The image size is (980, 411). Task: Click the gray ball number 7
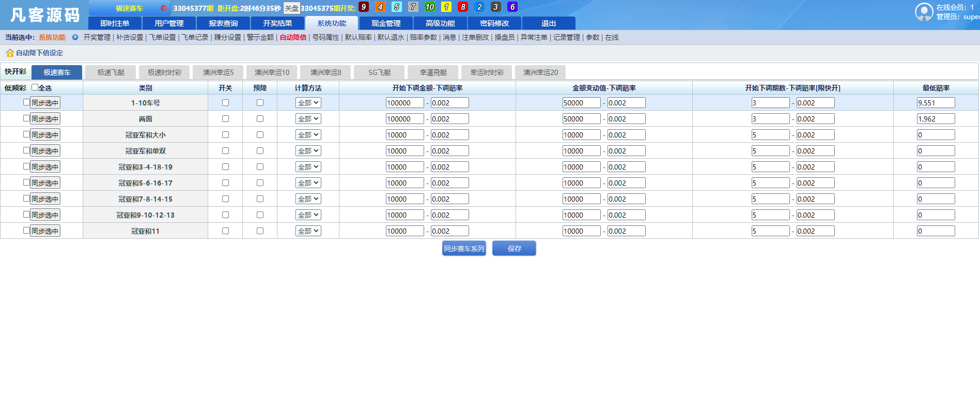(x=413, y=7)
